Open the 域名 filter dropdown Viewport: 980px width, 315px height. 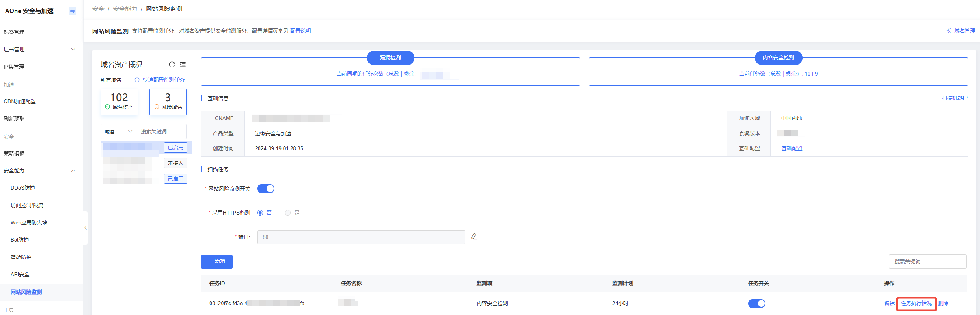118,132
